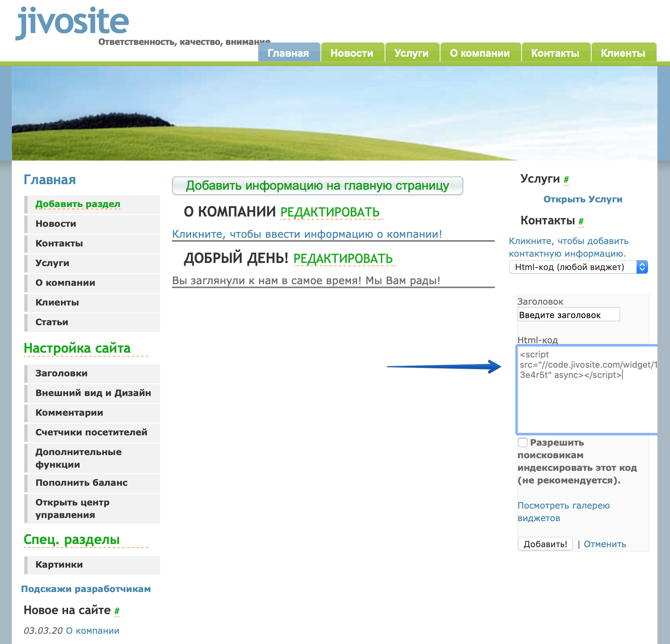
Task: Select Добавить раздел in sidebar
Action: [x=78, y=204]
